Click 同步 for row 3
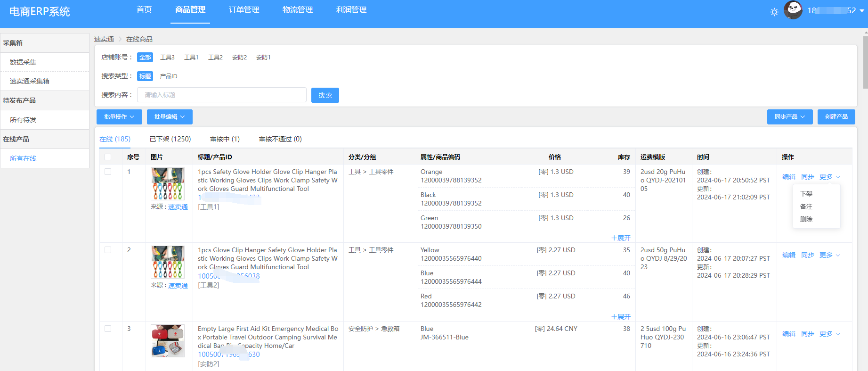 (x=808, y=334)
